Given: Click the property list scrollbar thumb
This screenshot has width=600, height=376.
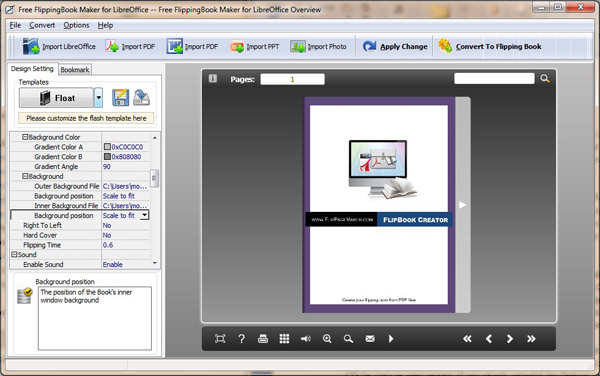Looking at the screenshot, I should pos(155,178).
